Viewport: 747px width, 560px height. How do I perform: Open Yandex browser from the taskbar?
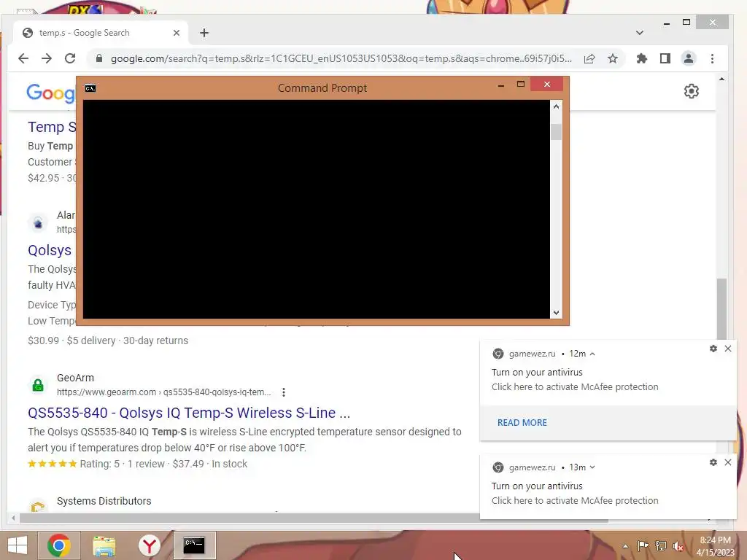(x=149, y=545)
